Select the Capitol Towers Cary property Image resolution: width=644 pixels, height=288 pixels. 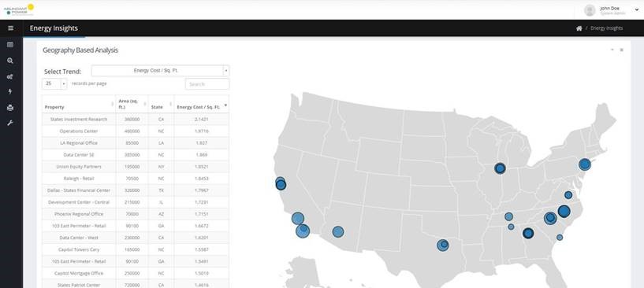pos(79,249)
